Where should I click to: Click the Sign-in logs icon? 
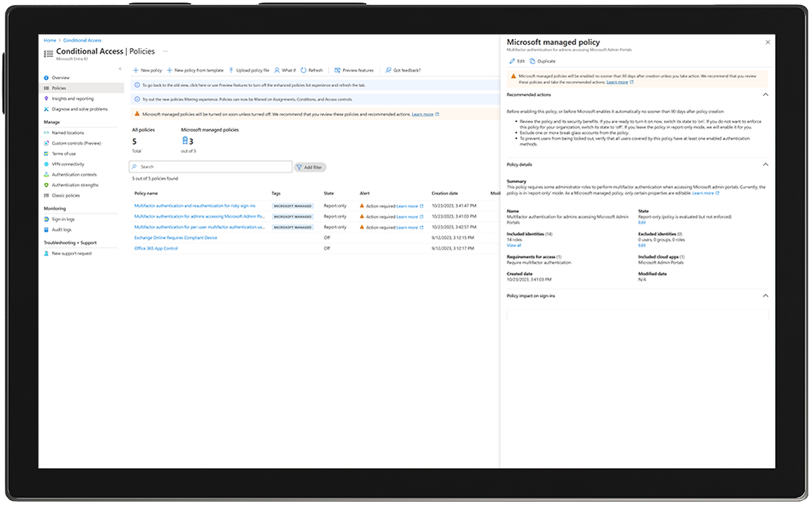46,220
